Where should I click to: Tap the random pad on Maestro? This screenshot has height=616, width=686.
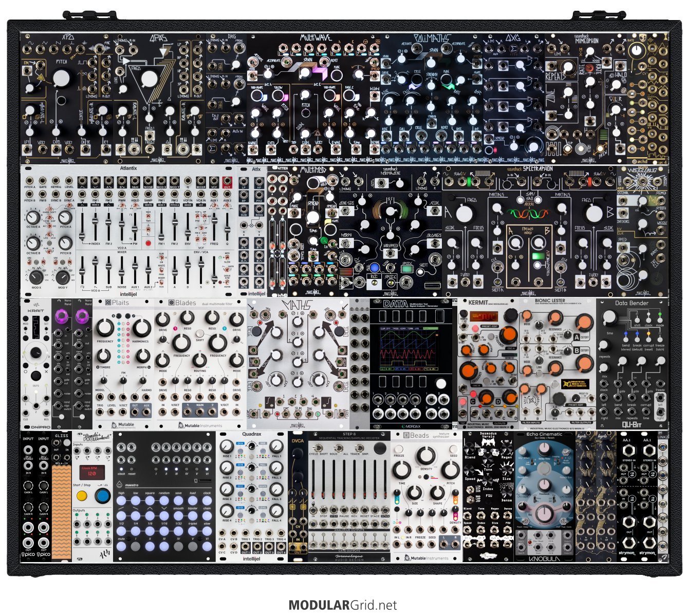[x=164, y=501]
